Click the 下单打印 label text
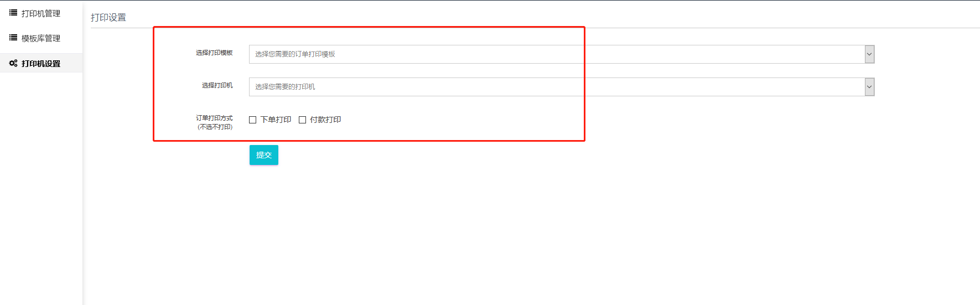The width and height of the screenshot is (980, 305). coord(276,120)
